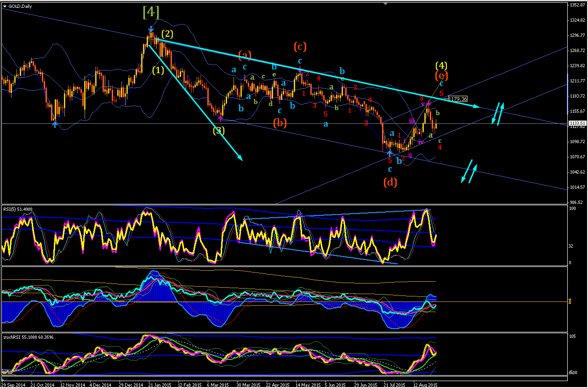
Task: Select the orange (c) wave label
Action: click(x=299, y=46)
